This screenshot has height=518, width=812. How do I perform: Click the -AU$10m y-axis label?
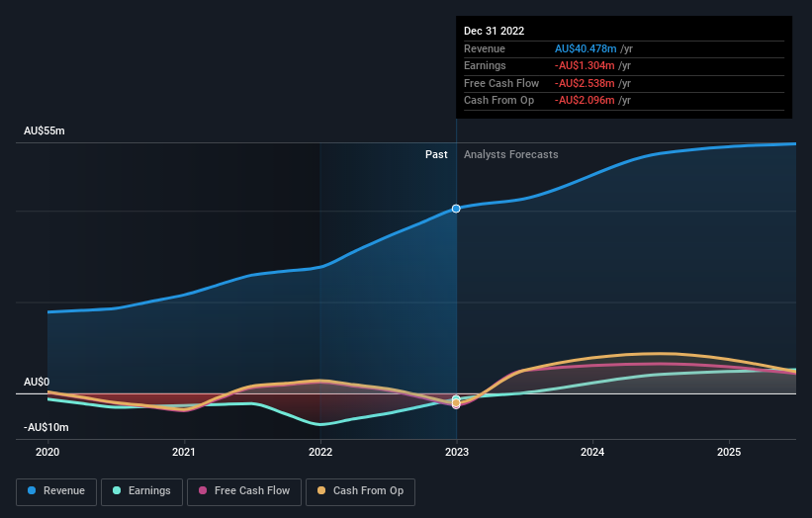46,427
